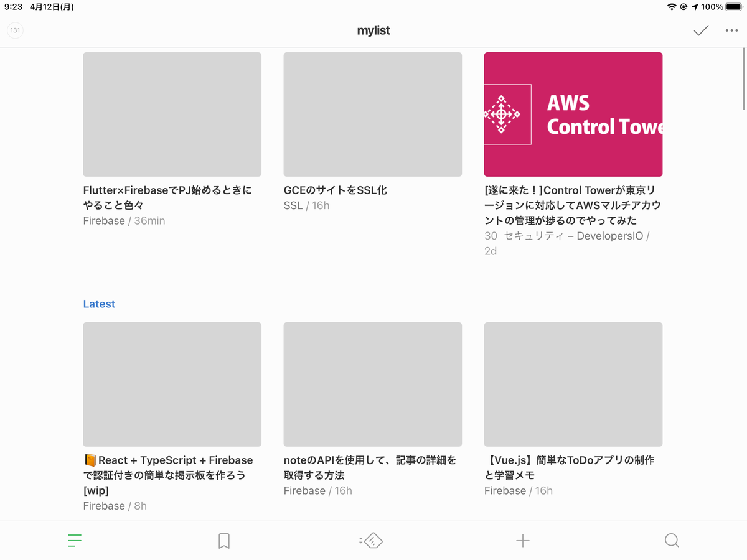The height and width of the screenshot is (560, 747).
Task: Open article titled FlutterxFirebaseでPJ始めるときにやること色々
Action: click(x=168, y=198)
